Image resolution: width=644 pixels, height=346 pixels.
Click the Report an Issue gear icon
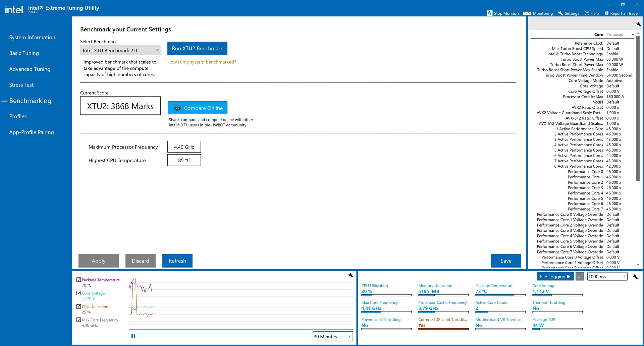pos(606,13)
